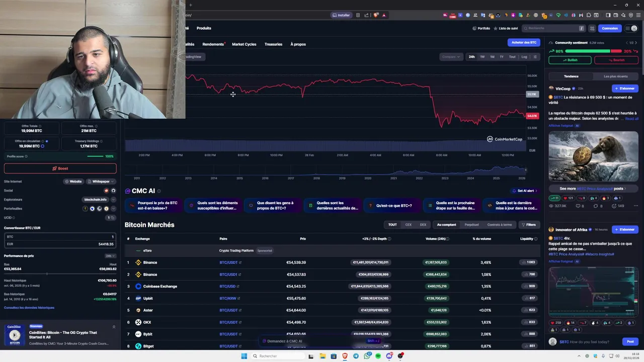The image size is (644, 362).
Task: Click the Reddit social icon
Action: click(106, 191)
